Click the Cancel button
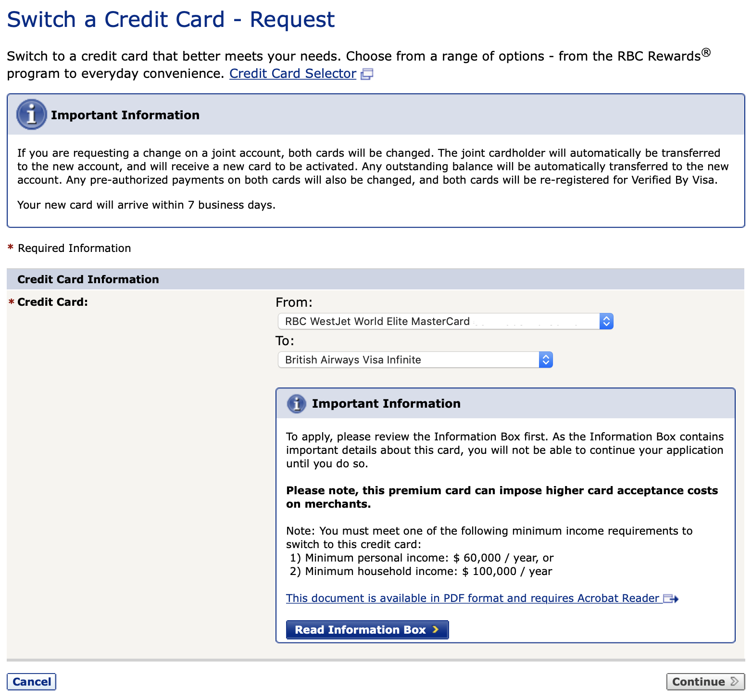The height and width of the screenshot is (700, 752). click(32, 682)
